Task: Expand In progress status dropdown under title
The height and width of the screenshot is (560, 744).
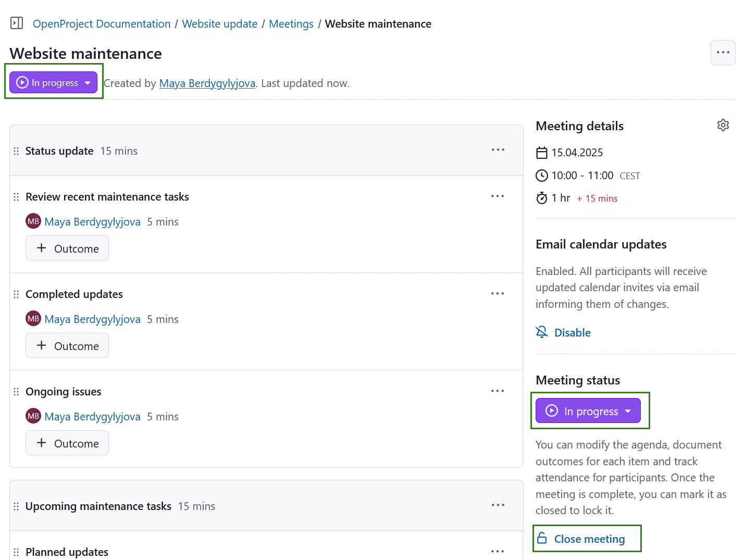Action: (x=54, y=83)
